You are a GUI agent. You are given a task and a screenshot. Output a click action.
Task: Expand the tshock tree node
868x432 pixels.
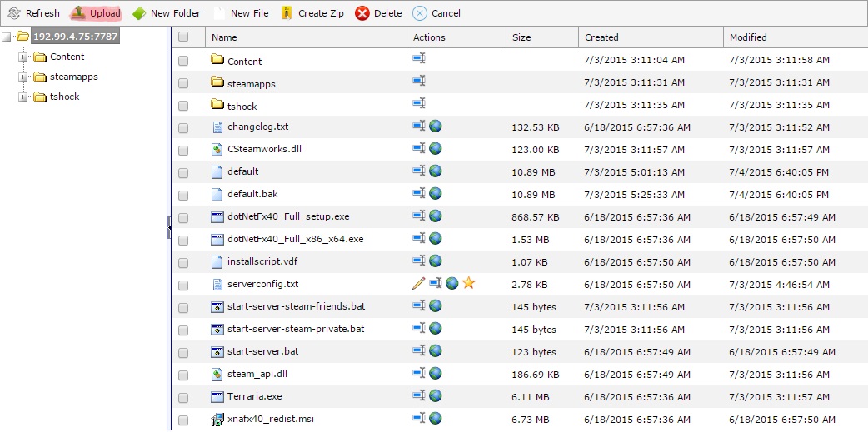23,97
